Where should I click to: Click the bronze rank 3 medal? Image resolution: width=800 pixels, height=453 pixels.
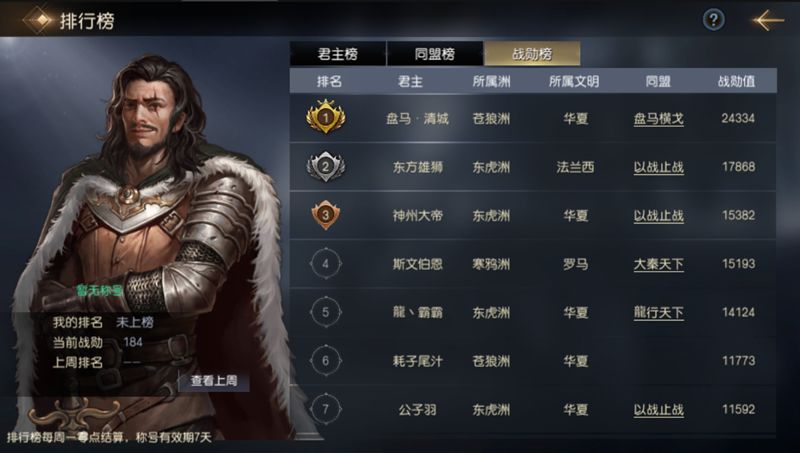(326, 215)
